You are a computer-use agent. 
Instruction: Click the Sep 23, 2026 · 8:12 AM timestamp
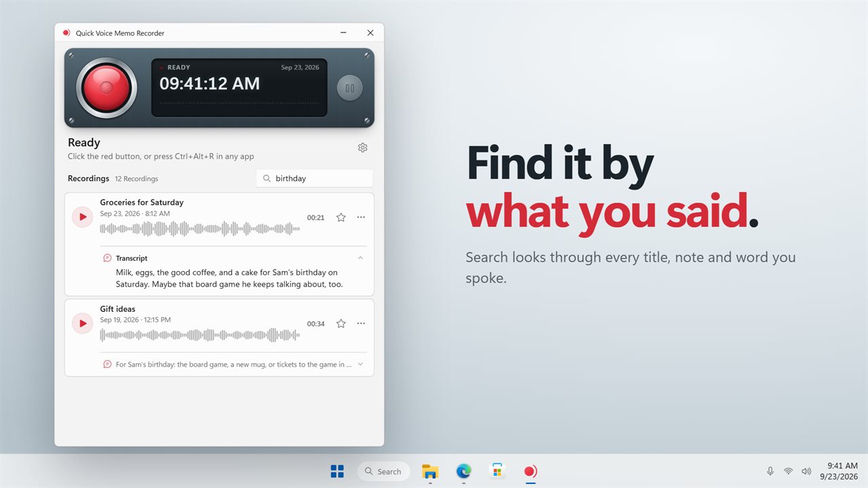[x=135, y=213]
